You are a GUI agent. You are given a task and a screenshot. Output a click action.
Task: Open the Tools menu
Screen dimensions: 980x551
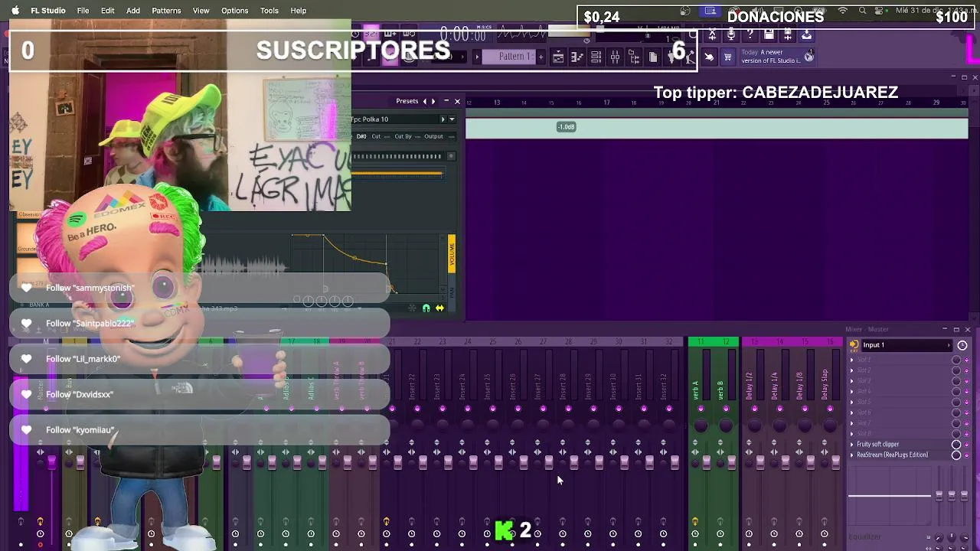coord(269,11)
